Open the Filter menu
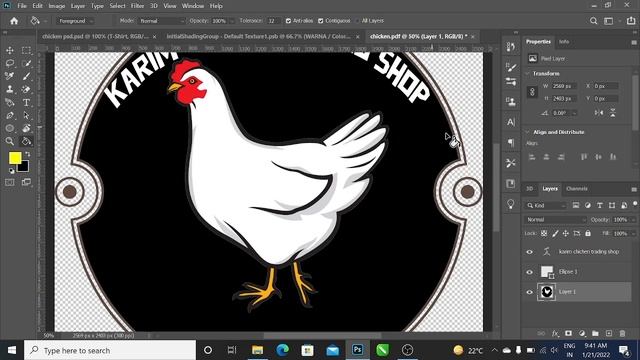Screen dimensions: 640x360 [x=138, y=6]
